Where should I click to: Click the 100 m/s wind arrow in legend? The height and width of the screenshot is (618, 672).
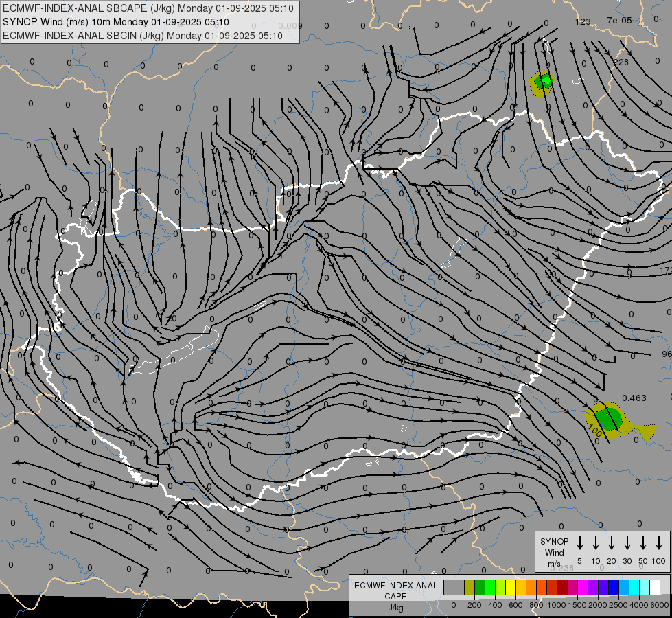pyautogui.click(x=659, y=542)
